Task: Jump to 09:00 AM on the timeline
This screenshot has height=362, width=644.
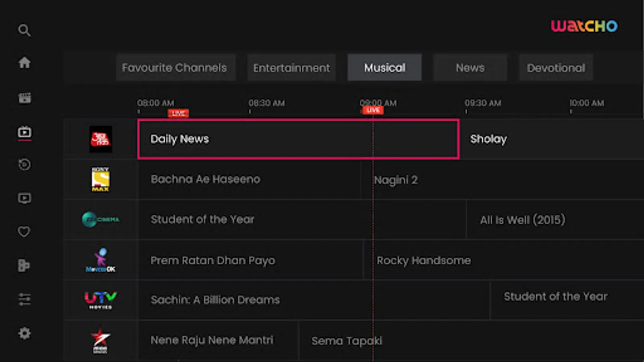Action: click(x=378, y=103)
